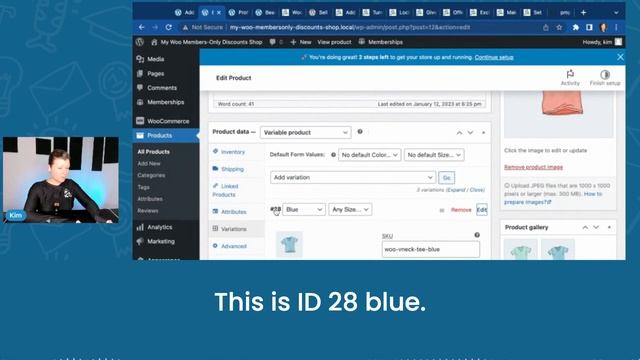Open product Categories submenu
The width and height of the screenshot is (640, 360).
click(151, 176)
